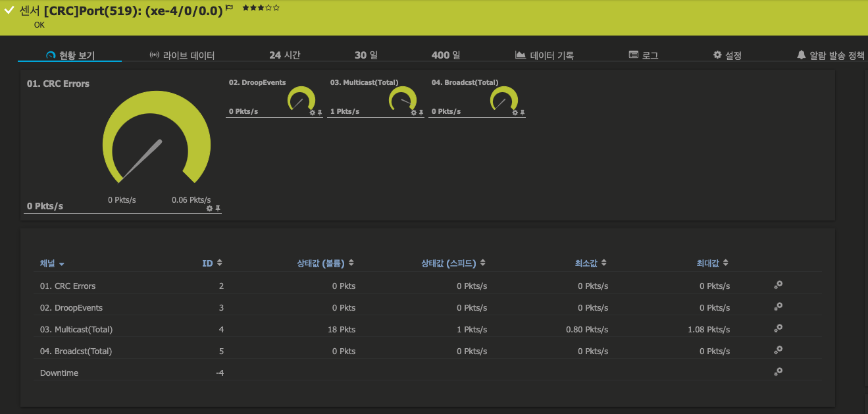868x414 pixels.
Task: Click the Downtime ID value -4
Action: click(x=220, y=373)
